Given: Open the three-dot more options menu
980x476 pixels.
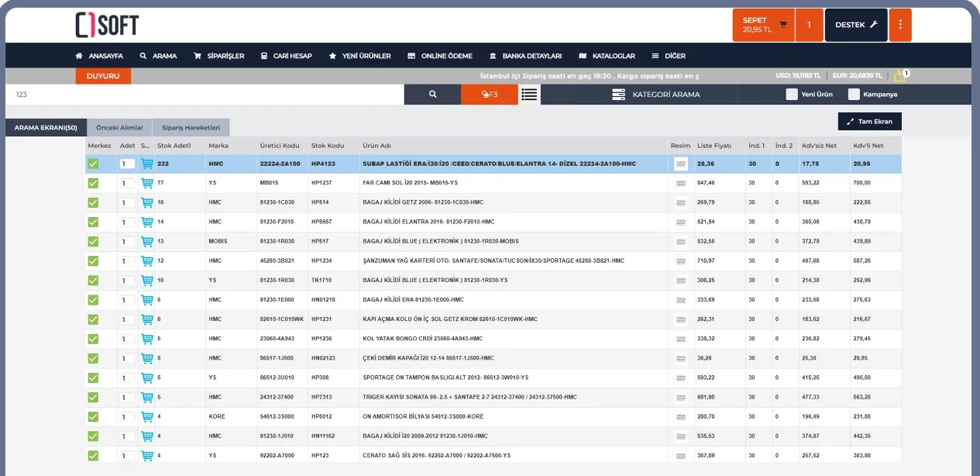Looking at the screenshot, I should [900, 25].
